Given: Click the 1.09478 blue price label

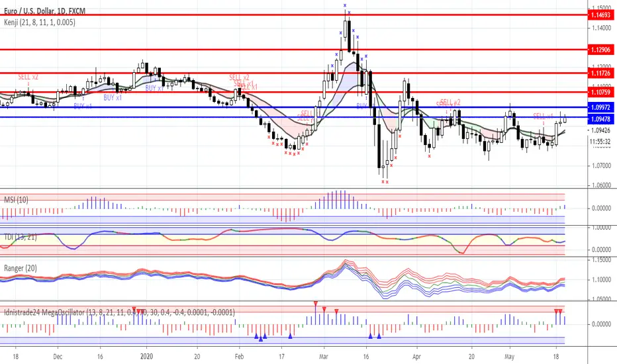Looking at the screenshot, I should [601, 119].
